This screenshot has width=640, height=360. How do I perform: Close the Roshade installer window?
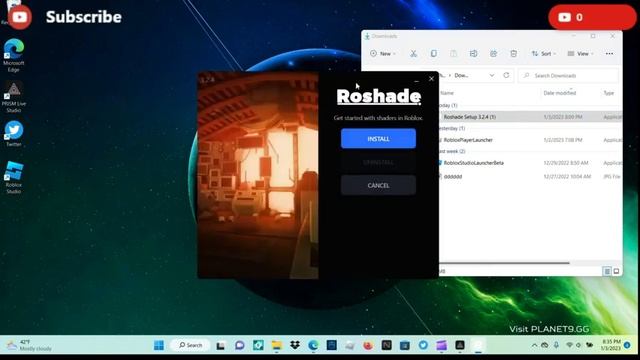click(431, 79)
